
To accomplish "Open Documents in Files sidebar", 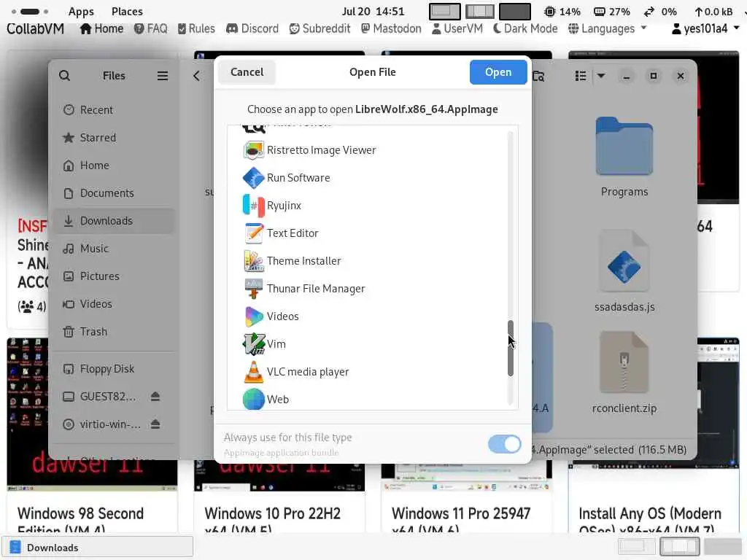I will coord(113,192).
